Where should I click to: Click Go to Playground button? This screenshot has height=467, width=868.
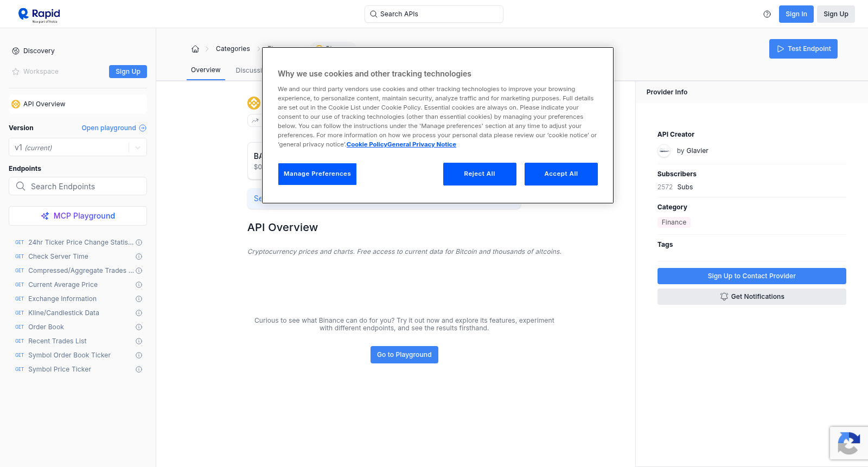[x=404, y=355]
